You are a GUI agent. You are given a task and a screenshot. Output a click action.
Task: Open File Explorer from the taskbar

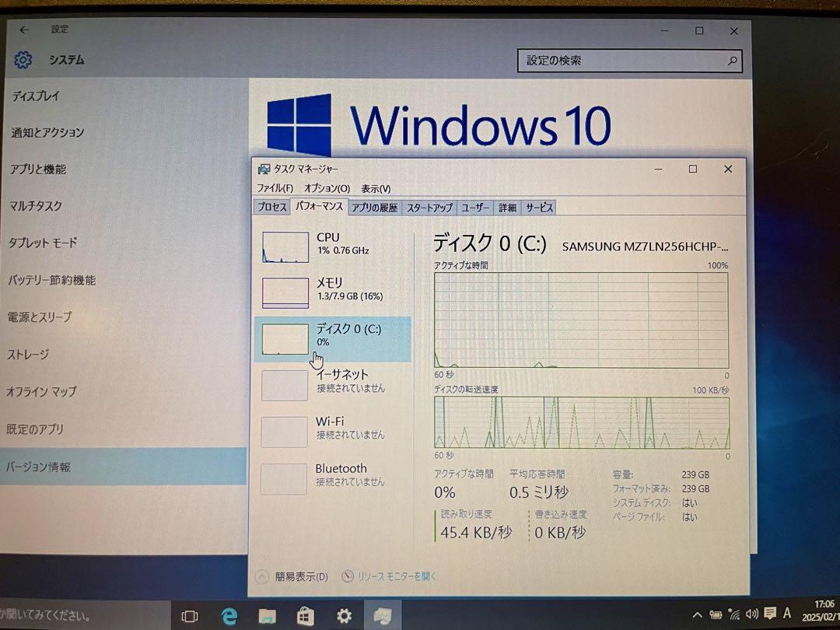[268, 616]
